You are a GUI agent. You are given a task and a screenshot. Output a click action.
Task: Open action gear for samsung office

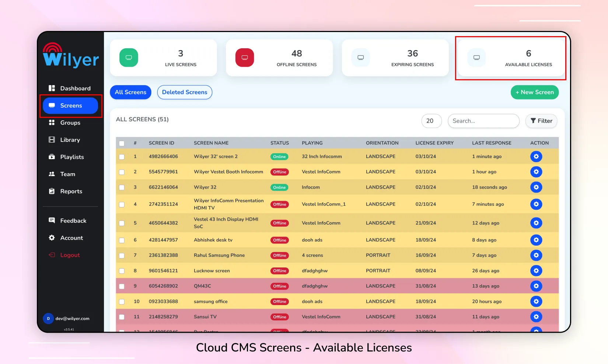(x=536, y=301)
